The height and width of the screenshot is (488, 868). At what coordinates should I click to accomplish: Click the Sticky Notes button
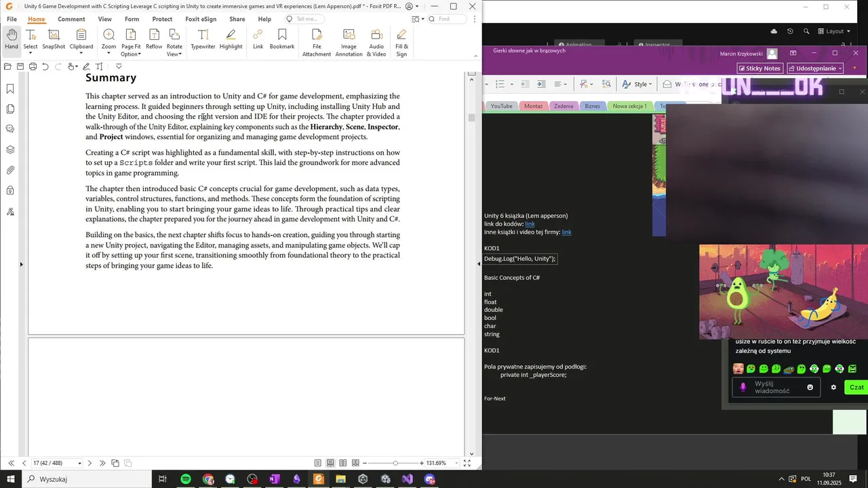(760, 68)
